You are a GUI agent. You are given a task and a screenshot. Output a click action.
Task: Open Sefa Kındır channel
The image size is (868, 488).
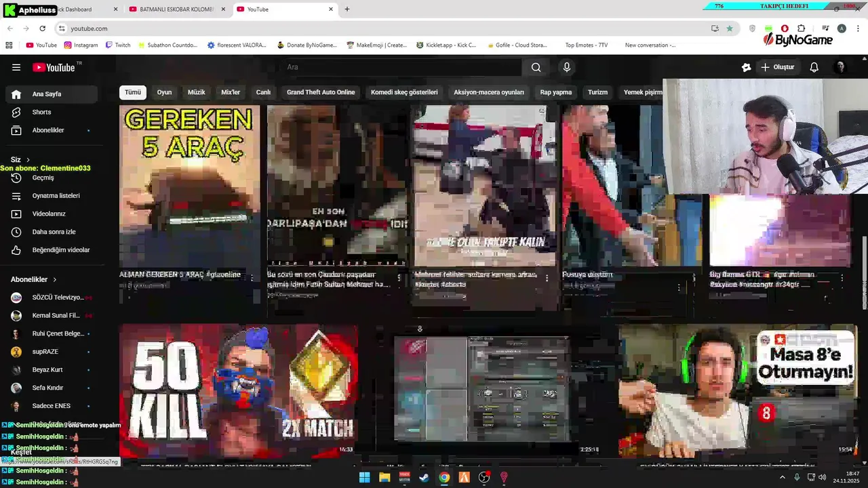click(x=53, y=388)
